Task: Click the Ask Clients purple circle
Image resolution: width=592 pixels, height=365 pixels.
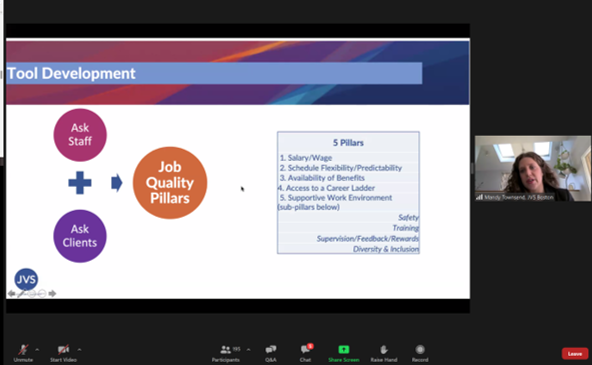Action: click(80, 236)
